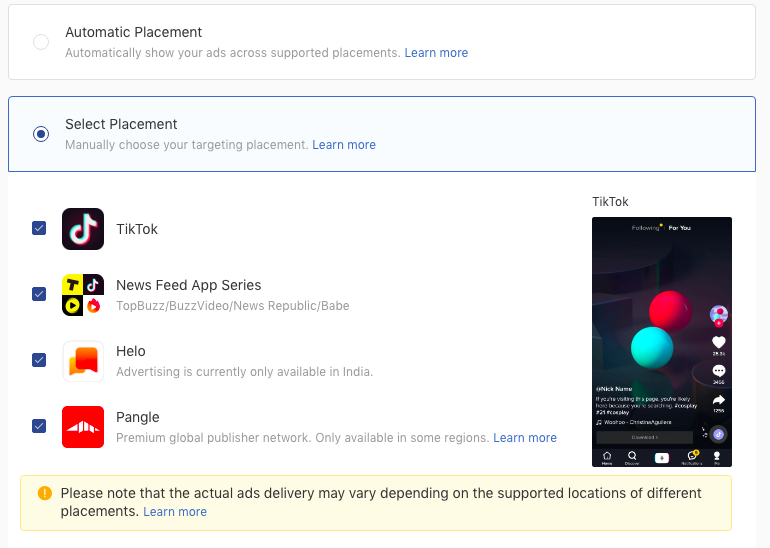Select the For You tab in preview
The height and width of the screenshot is (548, 770).
680,228
